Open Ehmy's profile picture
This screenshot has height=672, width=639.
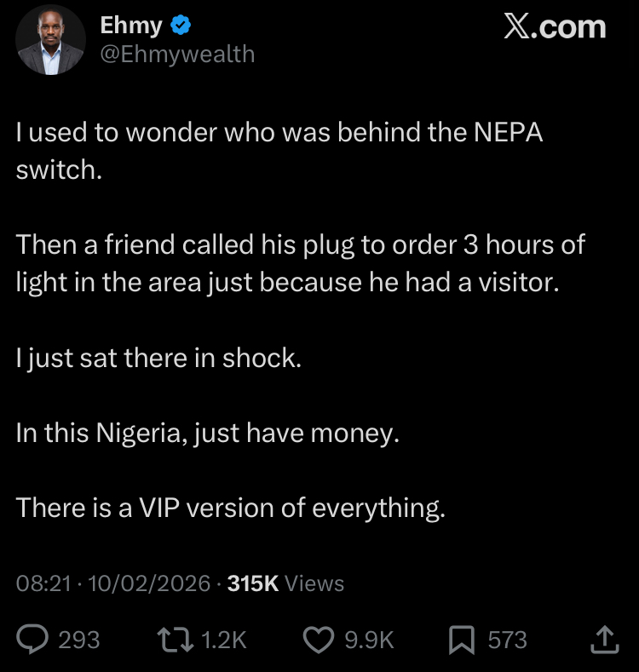point(50,38)
